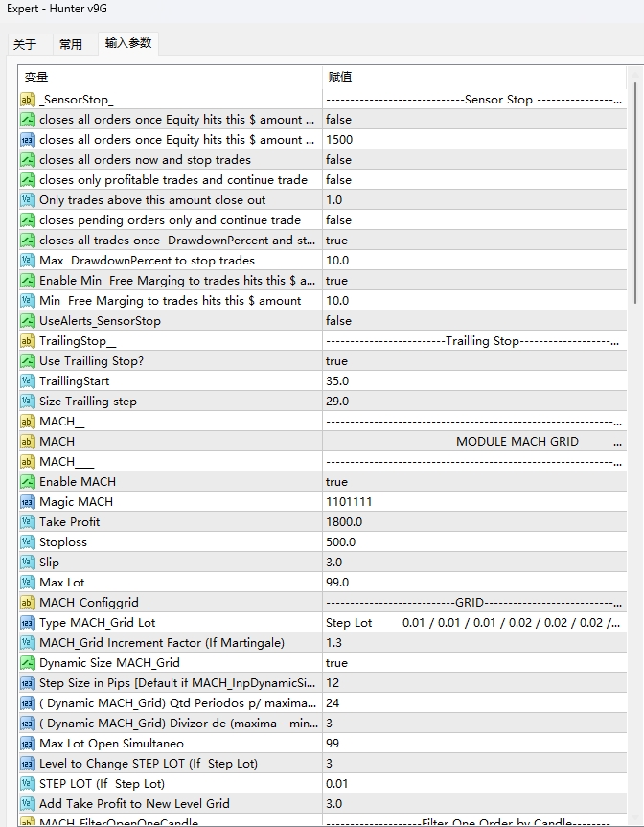Click the string icon of MACH_Configgrid__
The image size is (644, 827).
pyautogui.click(x=28, y=603)
